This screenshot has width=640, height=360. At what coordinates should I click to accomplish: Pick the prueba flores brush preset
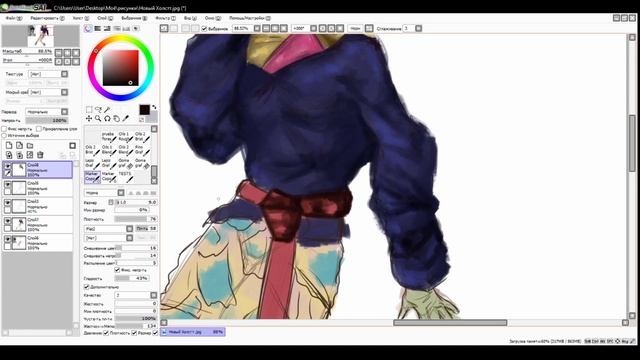coord(108,136)
